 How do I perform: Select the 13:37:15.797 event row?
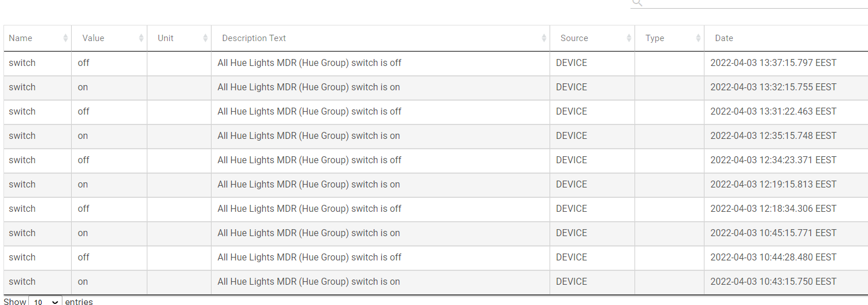pyautogui.click(x=436, y=63)
